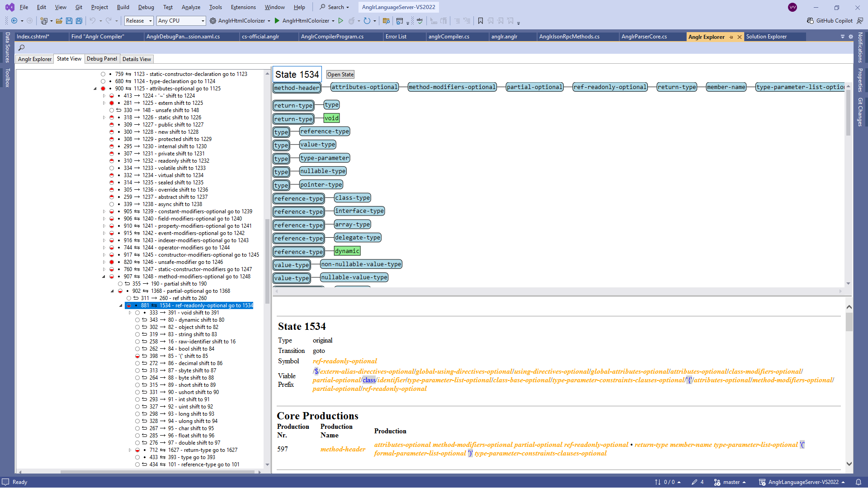Switch to the Debug Panel tab

coord(102,59)
